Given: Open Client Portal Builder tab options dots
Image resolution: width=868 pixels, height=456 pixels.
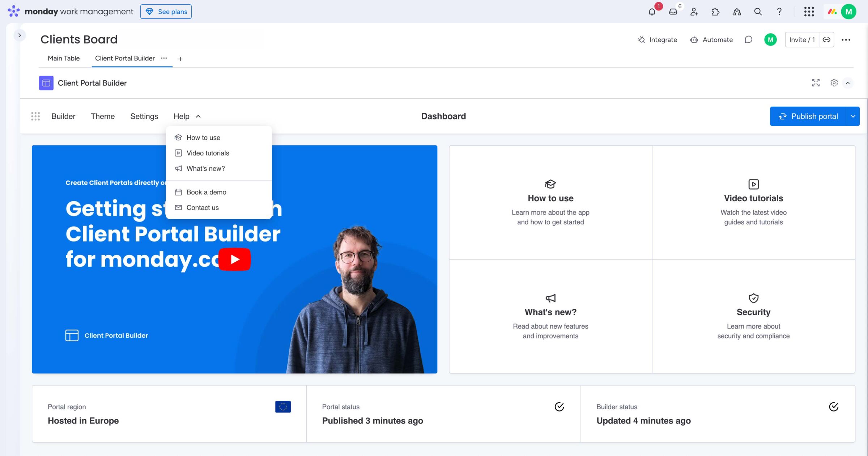Looking at the screenshot, I should pos(164,58).
